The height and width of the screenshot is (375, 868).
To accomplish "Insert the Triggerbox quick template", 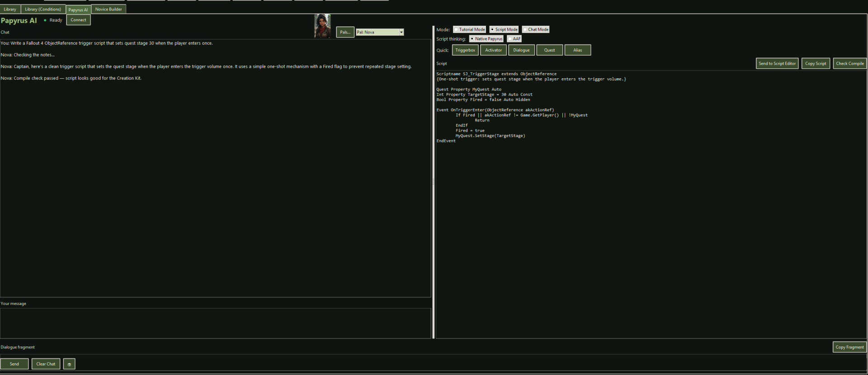I will point(465,50).
